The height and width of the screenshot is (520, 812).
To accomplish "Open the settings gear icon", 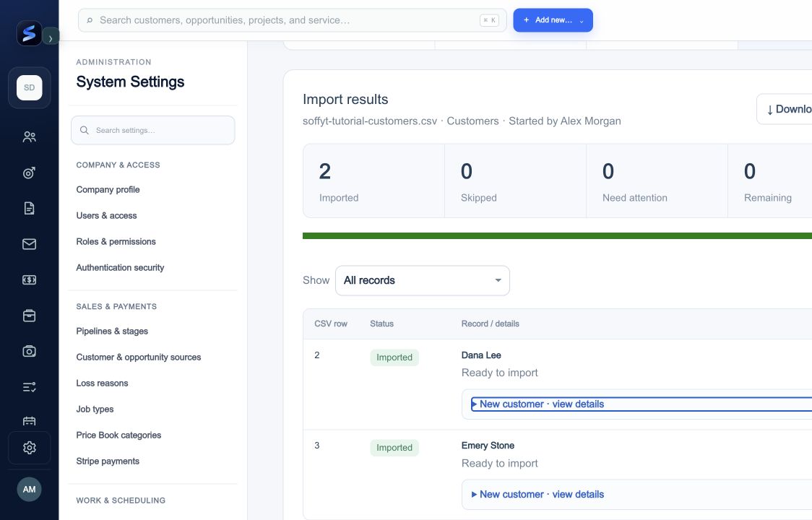I will click(30, 448).
